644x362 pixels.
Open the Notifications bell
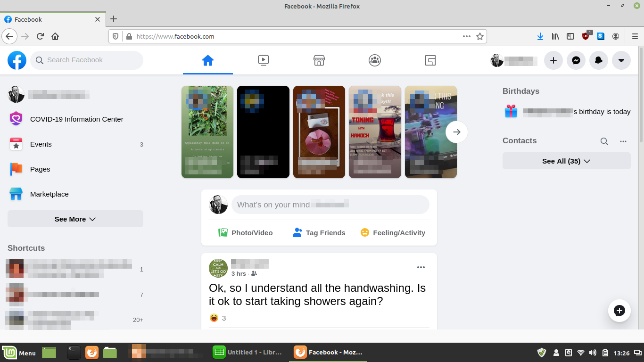(x=599, y=60)
